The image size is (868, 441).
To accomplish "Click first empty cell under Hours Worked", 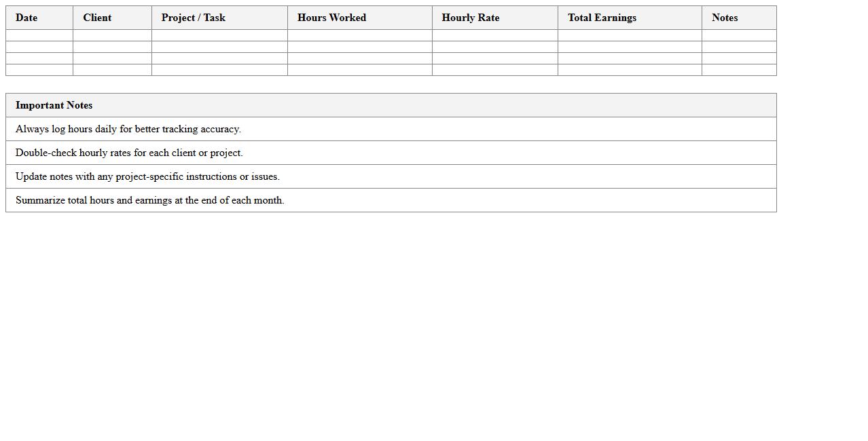I will click(359, 35).
